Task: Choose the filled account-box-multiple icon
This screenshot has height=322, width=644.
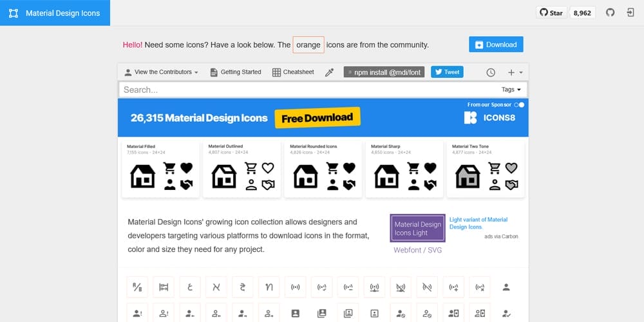Action: click(321, 314)
